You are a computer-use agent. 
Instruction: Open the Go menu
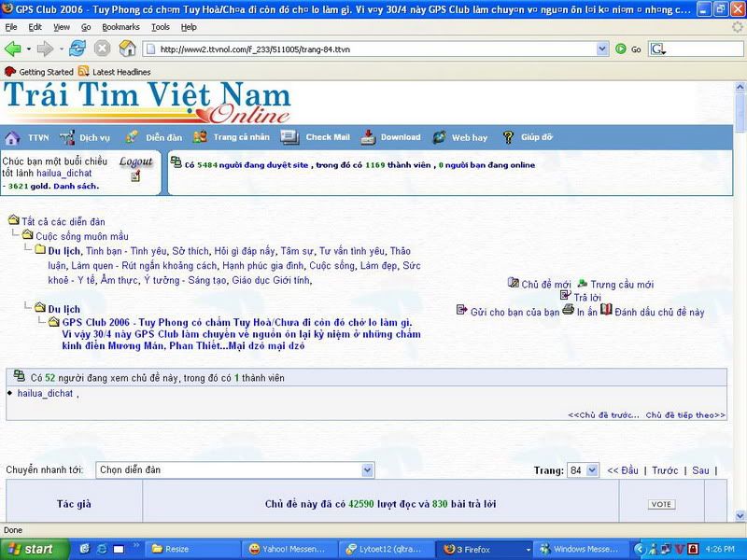86,27
